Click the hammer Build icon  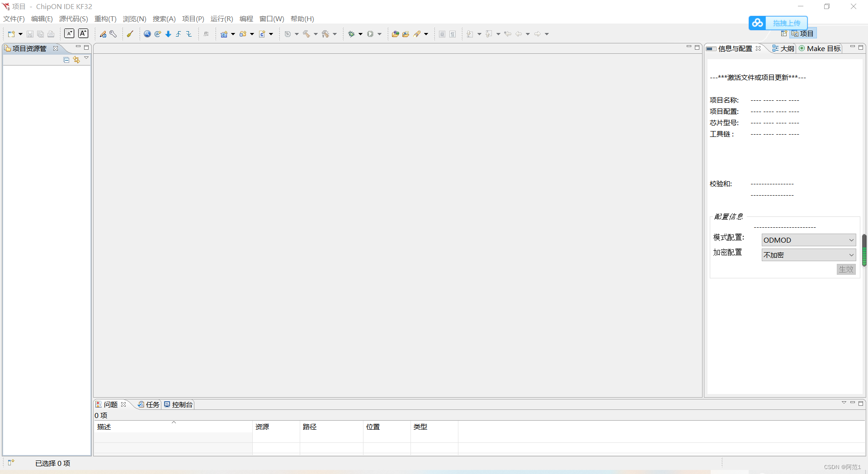click(x=307, y=34)
